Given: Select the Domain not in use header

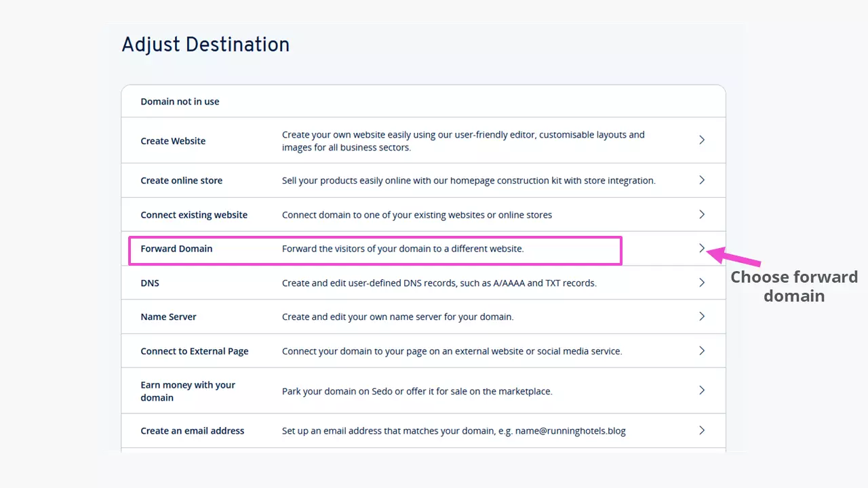Looking at the screenshot, I should coord(180,101).
